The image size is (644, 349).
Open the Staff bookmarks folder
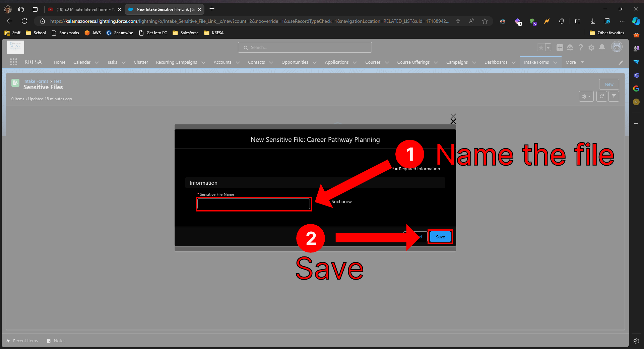click(12, 33)
